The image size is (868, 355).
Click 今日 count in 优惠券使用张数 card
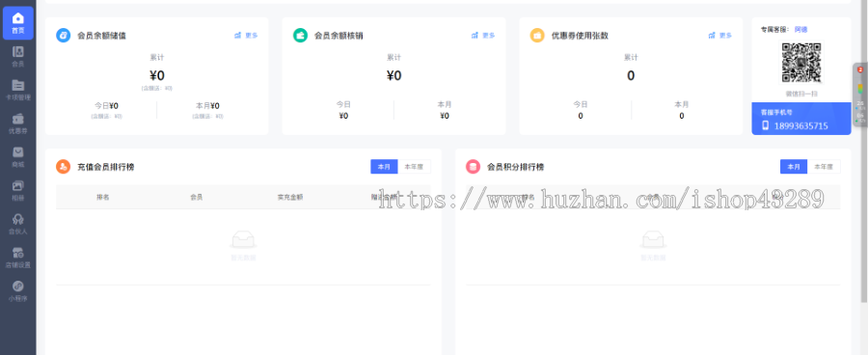(581, 116)
